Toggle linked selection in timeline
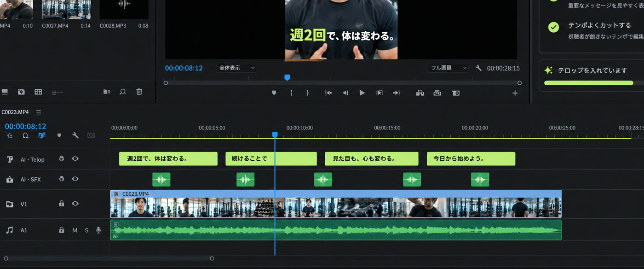This screenshot has width=644, height=269. (x=42, y=135)
